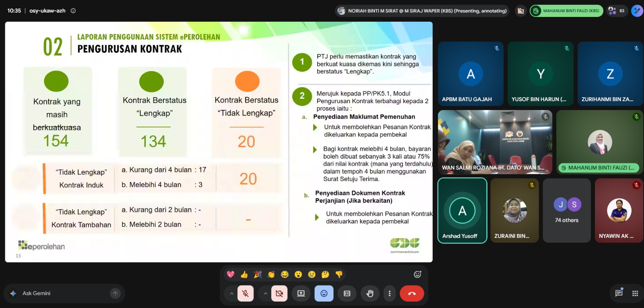Open meeting details info icon
The width and height of the screenshot is (644, 308).
(x=73, y=11)
